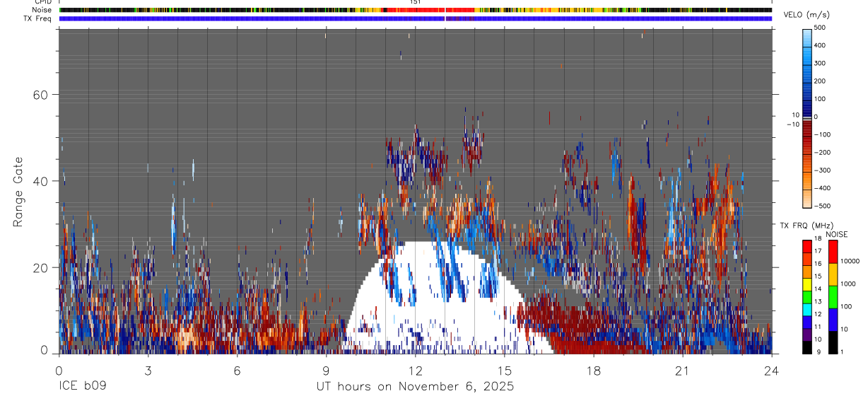Click the 15 tick on the UT hours axis
Image resolution: width=868 pixels, height=401 pixels.
(x=505, y=371)
